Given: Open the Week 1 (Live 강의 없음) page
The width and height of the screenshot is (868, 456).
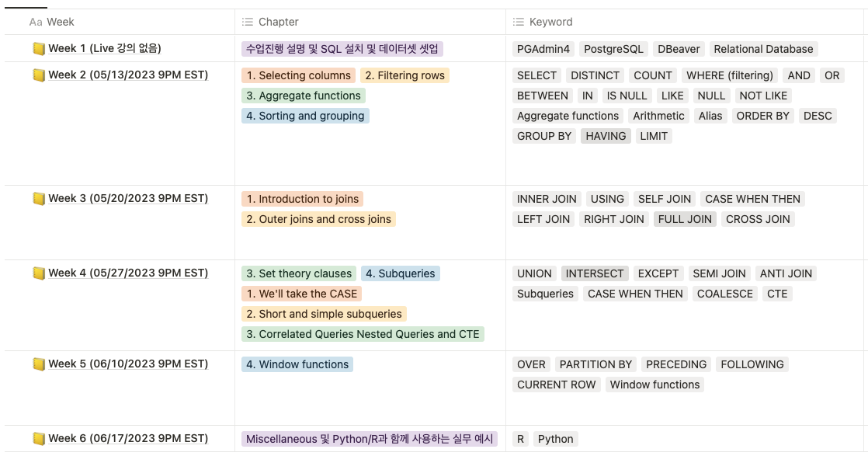Looking at the screenshot, I should [x=105, y=48].
